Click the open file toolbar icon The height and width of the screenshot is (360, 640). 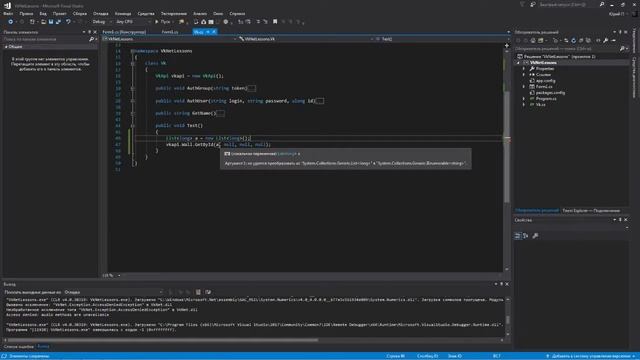click(x=43, y=22)
